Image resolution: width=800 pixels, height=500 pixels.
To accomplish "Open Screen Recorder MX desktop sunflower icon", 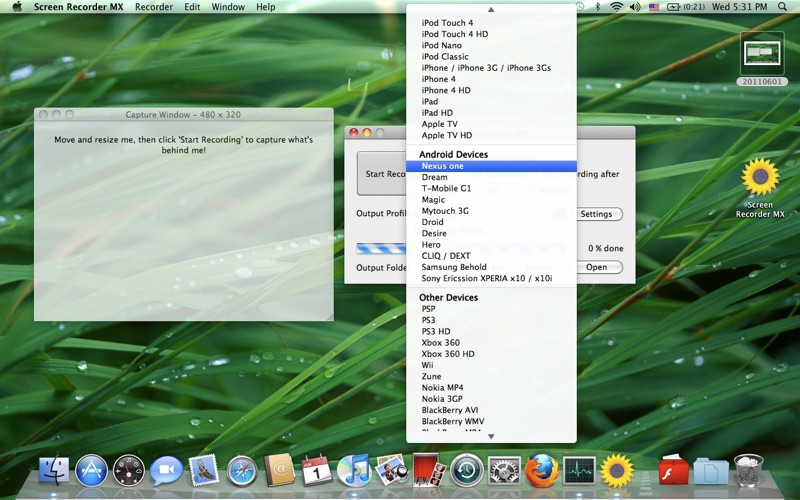I will [760, 178].
